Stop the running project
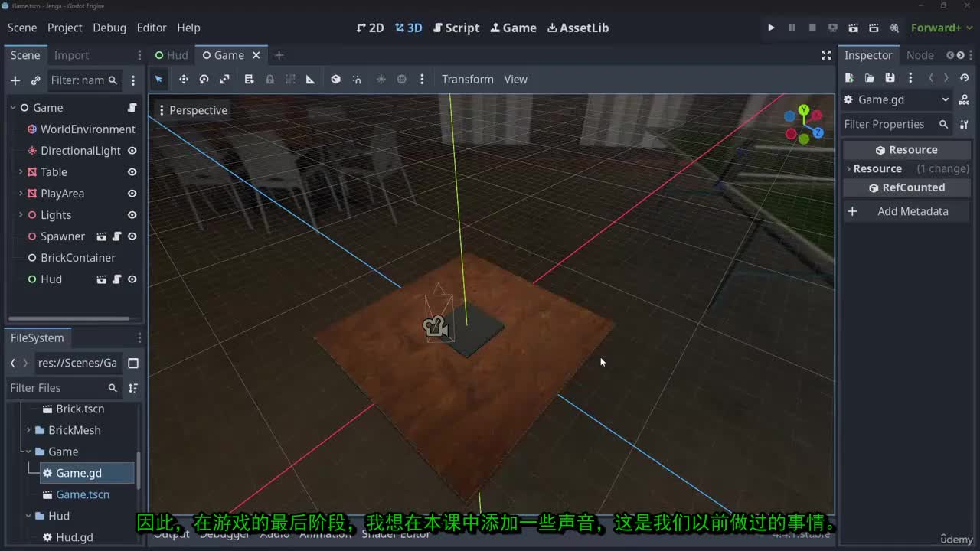This screenshot has height=551, width=980. [812, 28]
